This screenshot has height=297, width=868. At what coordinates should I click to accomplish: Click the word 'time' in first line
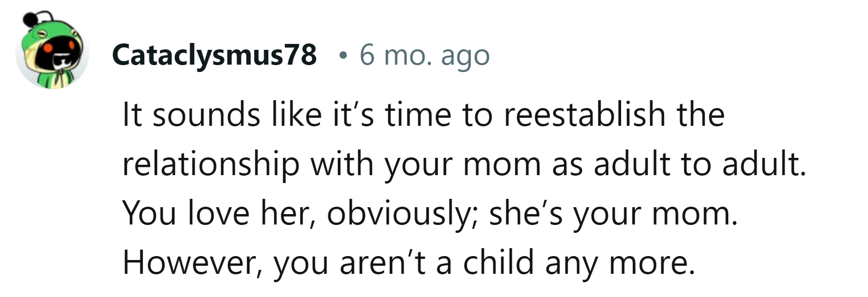coord(418,114)
